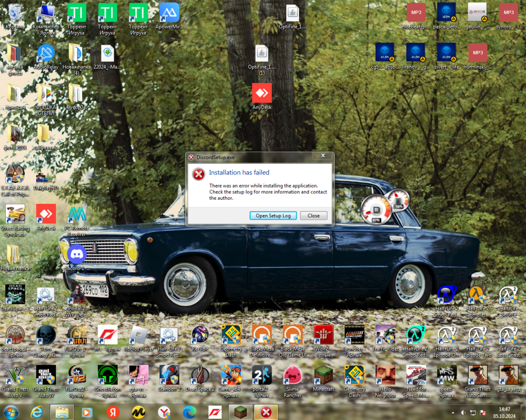526x420 pixels.
Task: Select the Game_x64 - Ярлык icon
Action: 231,382
